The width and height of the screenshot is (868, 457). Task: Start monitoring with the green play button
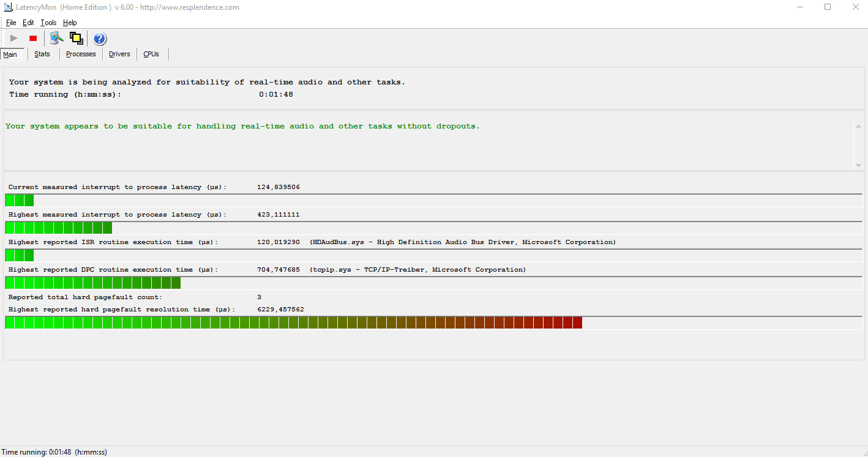coord(14,39)
